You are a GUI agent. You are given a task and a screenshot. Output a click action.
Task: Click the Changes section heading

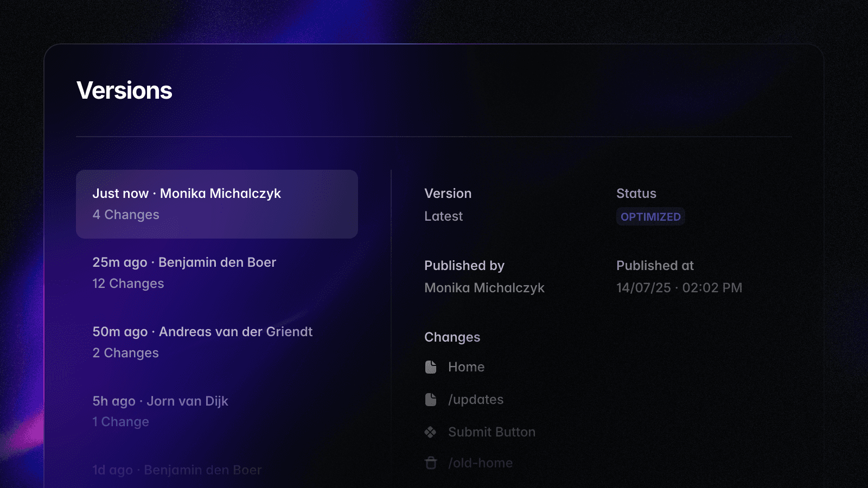click(x=452, y=337)
